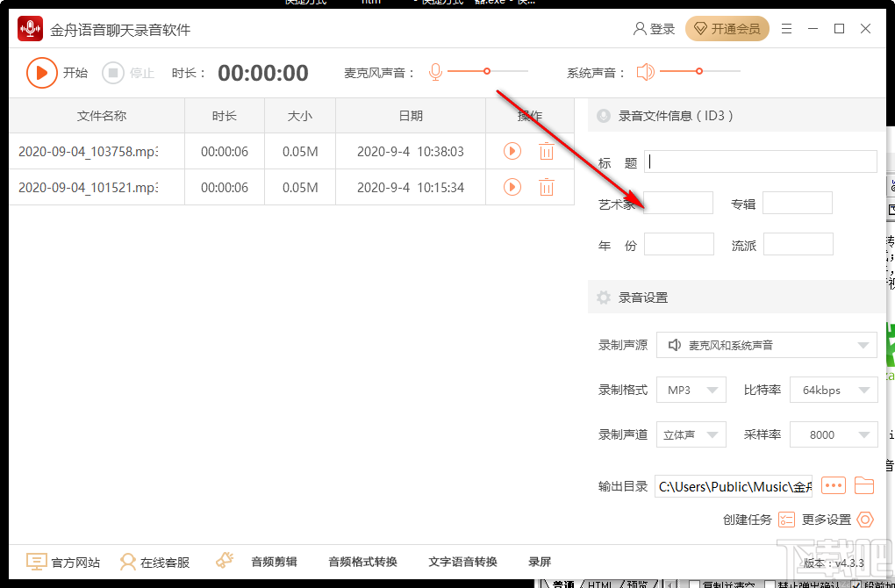
Task: Open the output directory folder icon
Action: (865, 485)
